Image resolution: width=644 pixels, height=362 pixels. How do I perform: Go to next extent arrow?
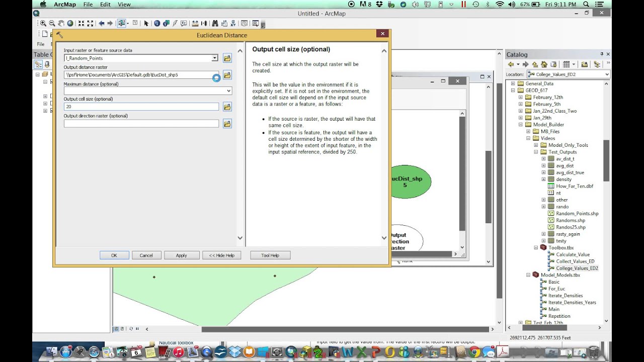[110, 23]
